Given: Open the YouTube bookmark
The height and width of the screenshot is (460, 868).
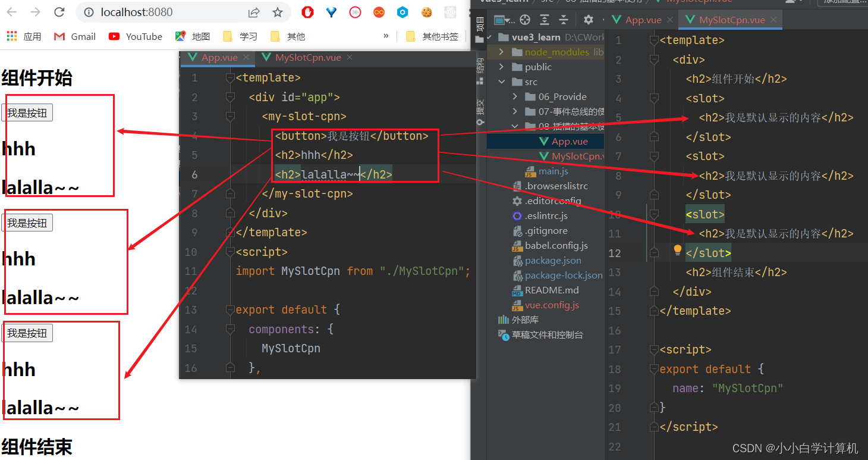Looking at the screenshot, I should tap(136, 36).
